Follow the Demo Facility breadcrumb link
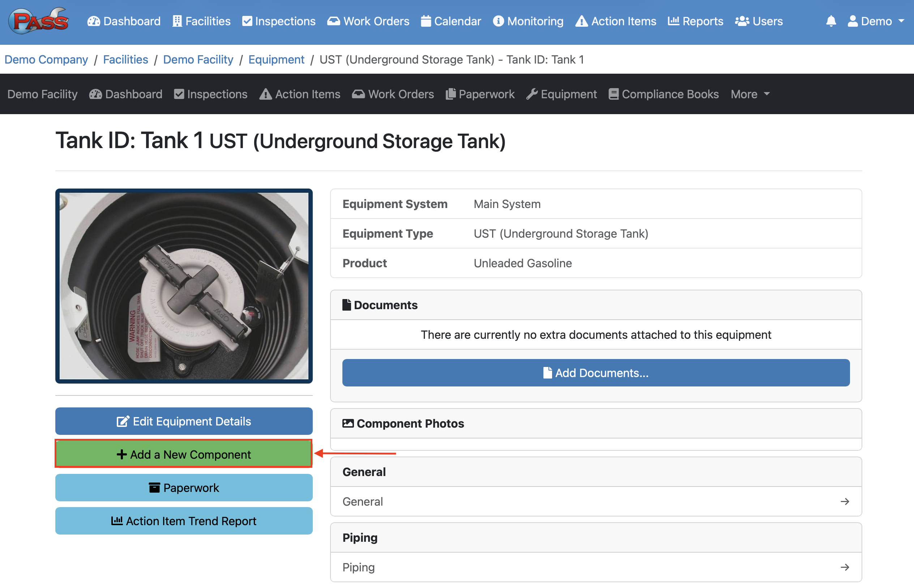 point(198,60)
